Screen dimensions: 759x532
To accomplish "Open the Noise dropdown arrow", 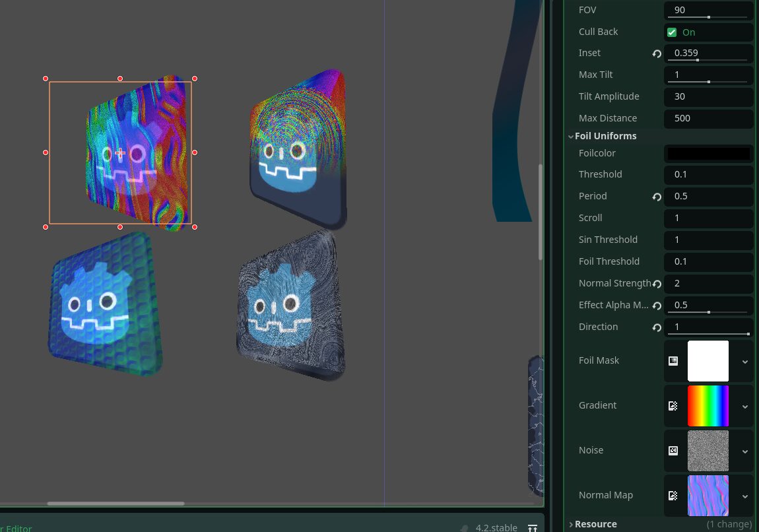I will pos(744,451).
